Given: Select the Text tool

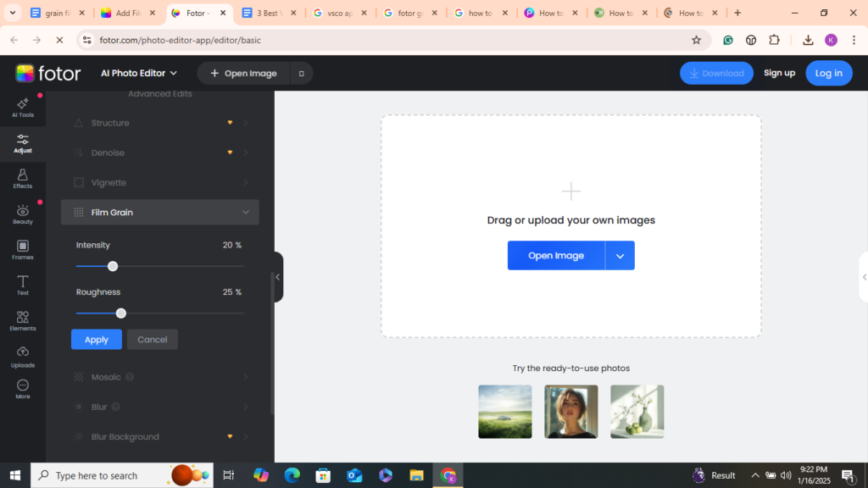Looking at the screenshot, I should point(23,286).
